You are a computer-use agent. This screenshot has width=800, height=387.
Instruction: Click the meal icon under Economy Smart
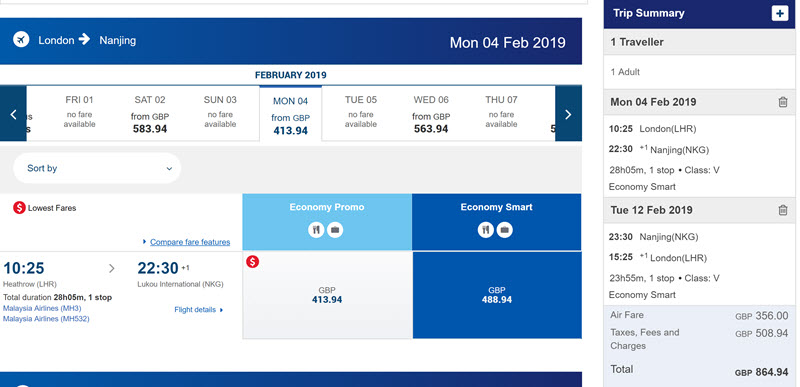tap(486, 230)
